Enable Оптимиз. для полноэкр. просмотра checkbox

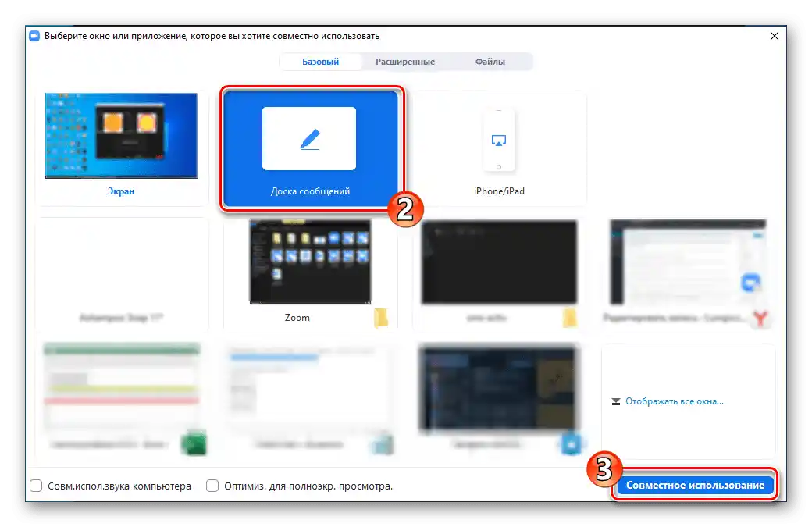point(212,485)
